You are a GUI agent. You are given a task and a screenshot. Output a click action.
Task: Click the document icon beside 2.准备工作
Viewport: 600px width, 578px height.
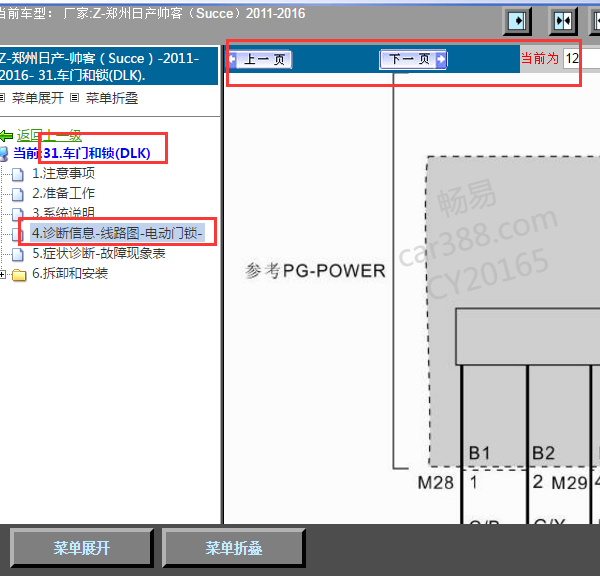tap(18, 194)
